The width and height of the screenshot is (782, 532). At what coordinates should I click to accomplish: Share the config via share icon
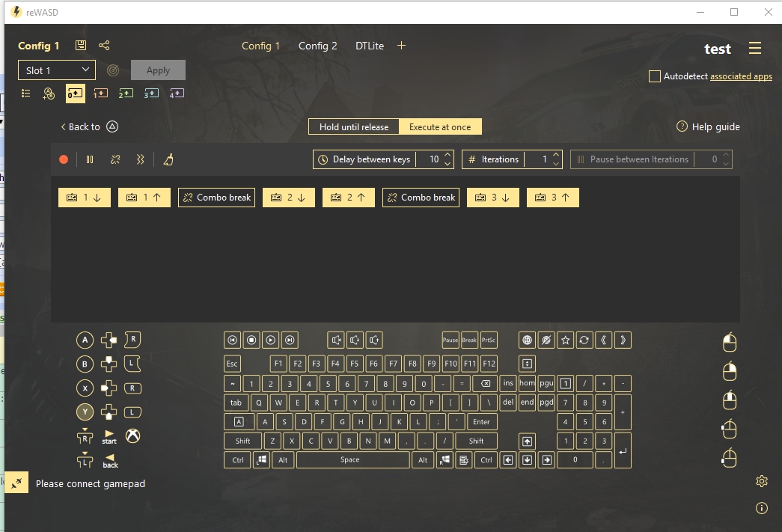104,46
